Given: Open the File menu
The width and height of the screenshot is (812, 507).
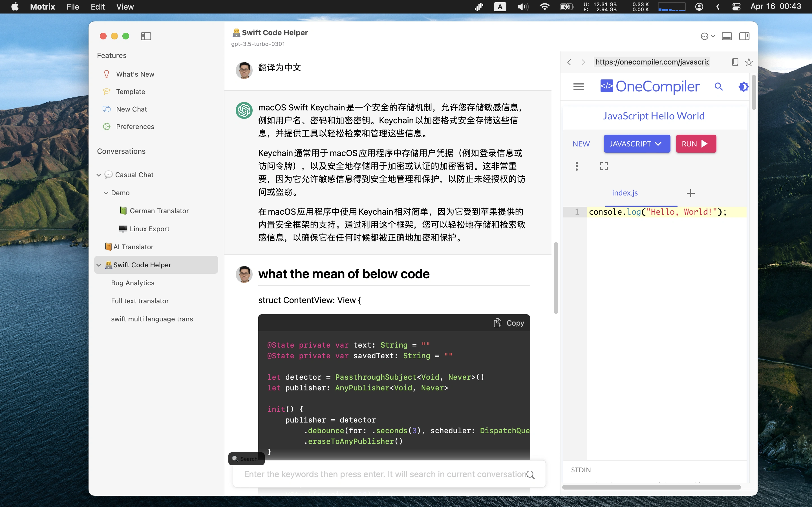Looking at the screenshot, I should pyautogui.click(x=72, y=7).
